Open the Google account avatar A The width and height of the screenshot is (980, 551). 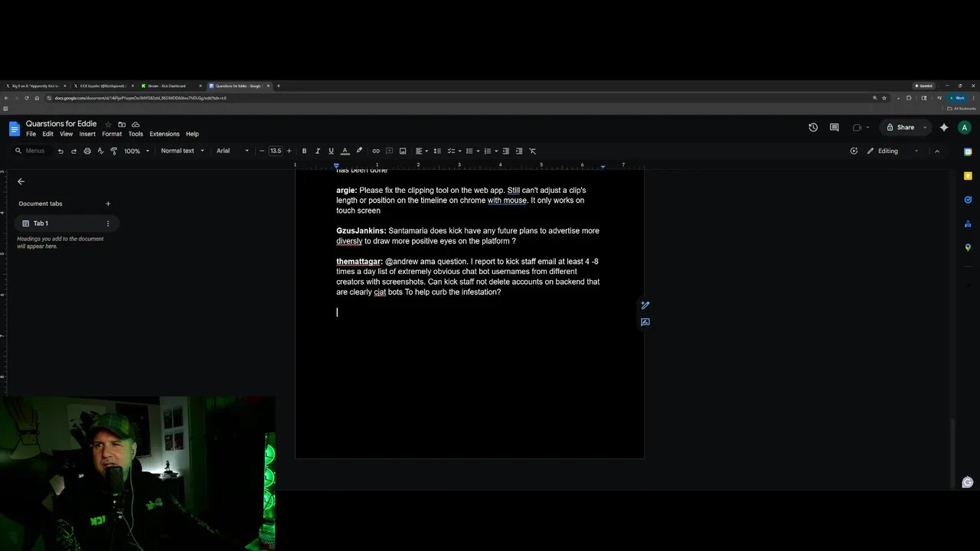click(x=965, y=128)
